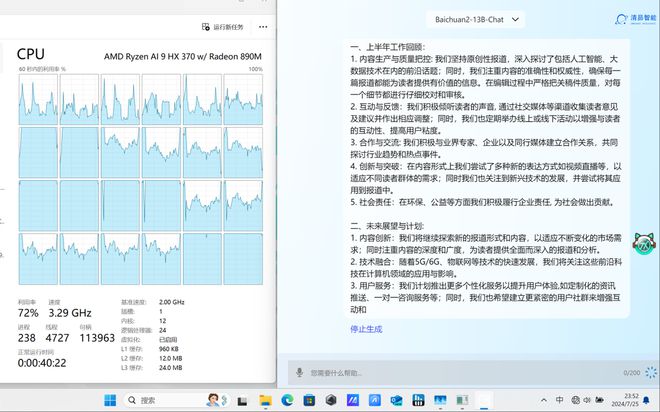Click the 中 input method indicator
Screen dimensions: 660x412
point(559,400)
